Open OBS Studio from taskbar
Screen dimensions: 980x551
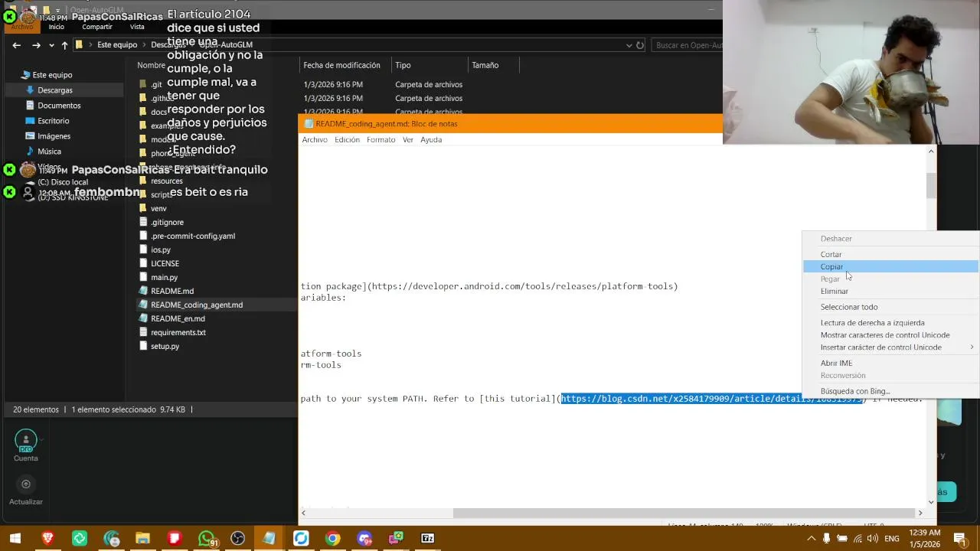click(238, 539)
